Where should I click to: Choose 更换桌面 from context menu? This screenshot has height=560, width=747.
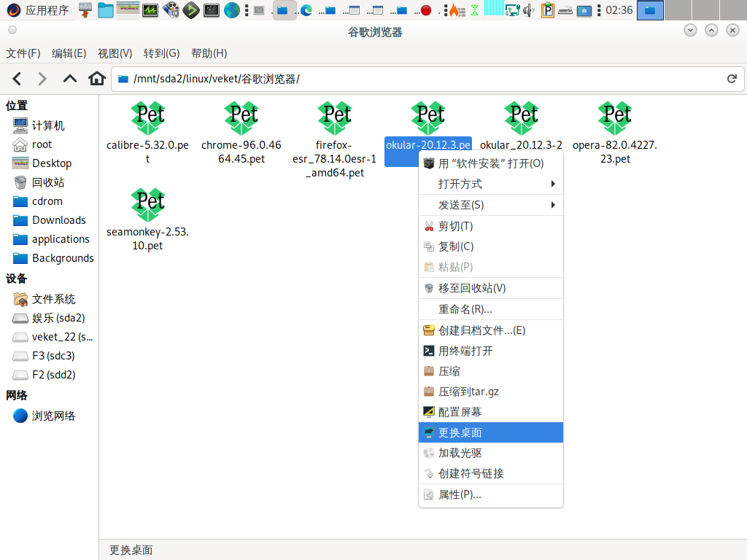tap(491, 432)
